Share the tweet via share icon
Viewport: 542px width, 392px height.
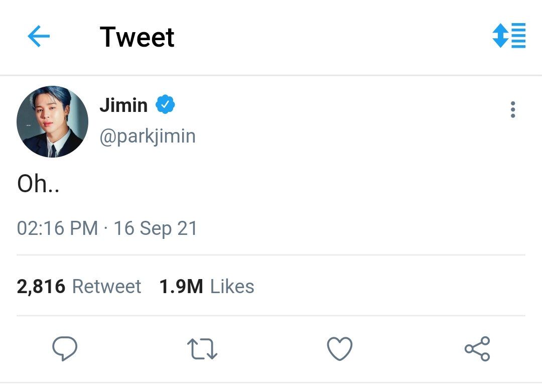coord(477,349)
